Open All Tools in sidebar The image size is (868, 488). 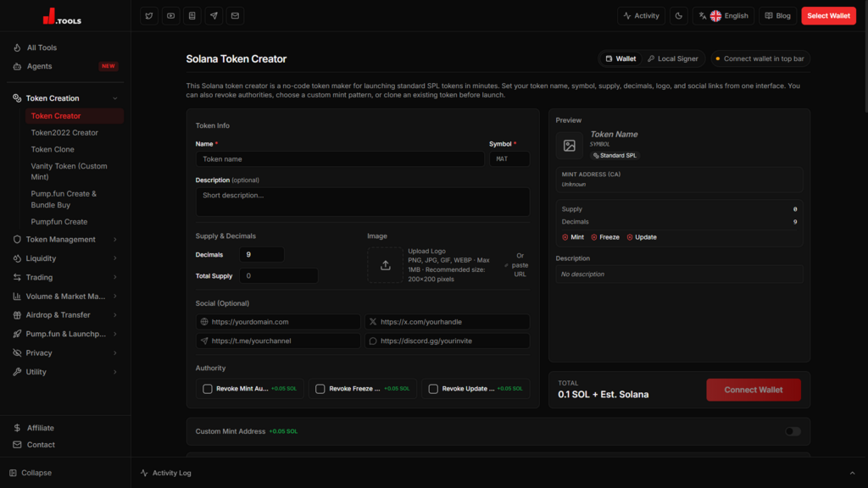pyautogui.click(x=65, y=47)
